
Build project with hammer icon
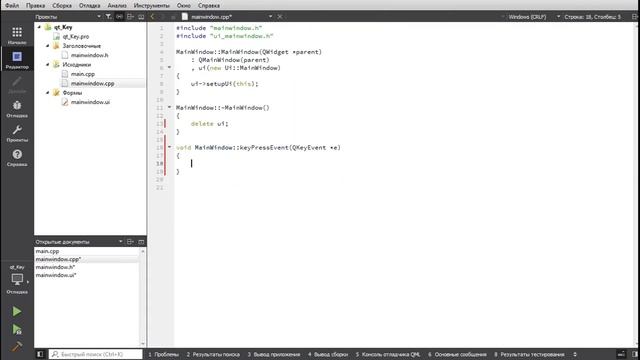click(x=17, y=346)
